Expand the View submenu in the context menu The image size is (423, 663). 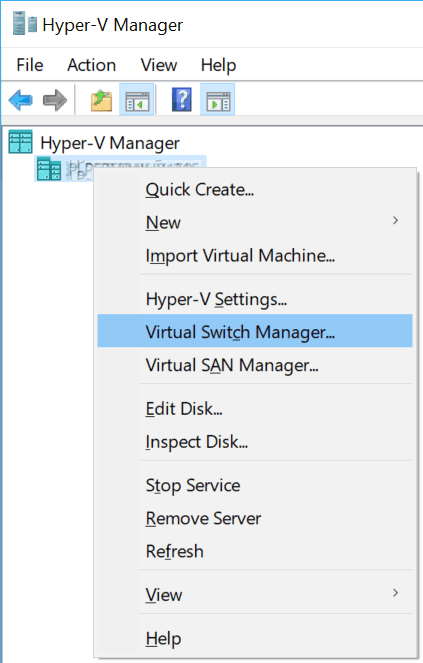(x=255, y=595)
